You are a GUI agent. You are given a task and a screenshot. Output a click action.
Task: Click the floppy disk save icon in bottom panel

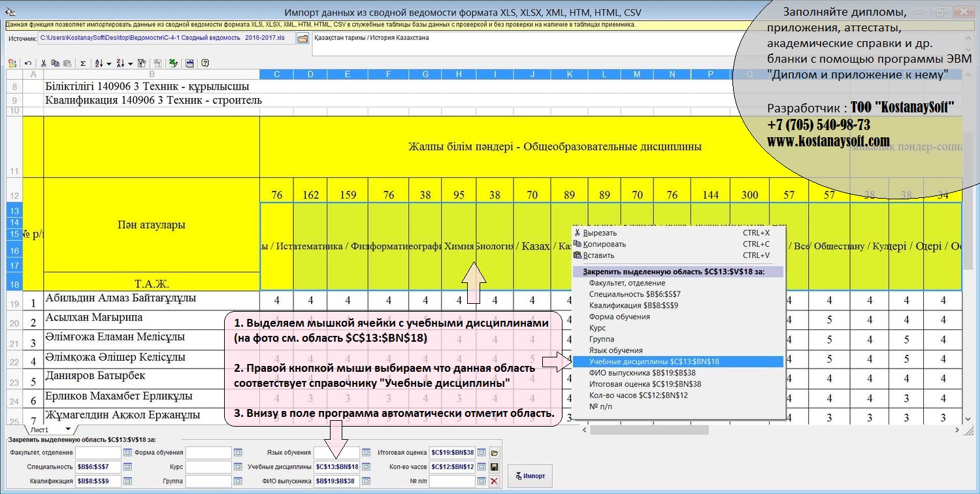(x=495, y=467)
